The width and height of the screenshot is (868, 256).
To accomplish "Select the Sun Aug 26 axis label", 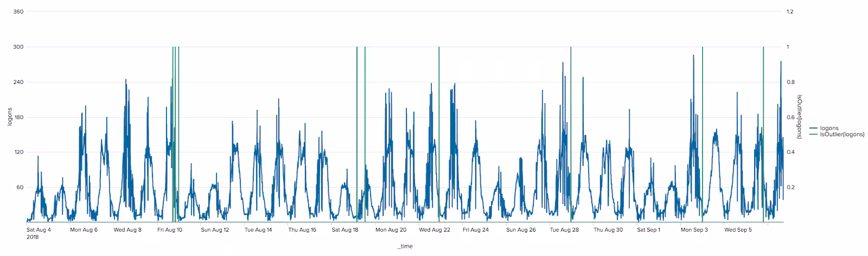I will pos(521,230).
